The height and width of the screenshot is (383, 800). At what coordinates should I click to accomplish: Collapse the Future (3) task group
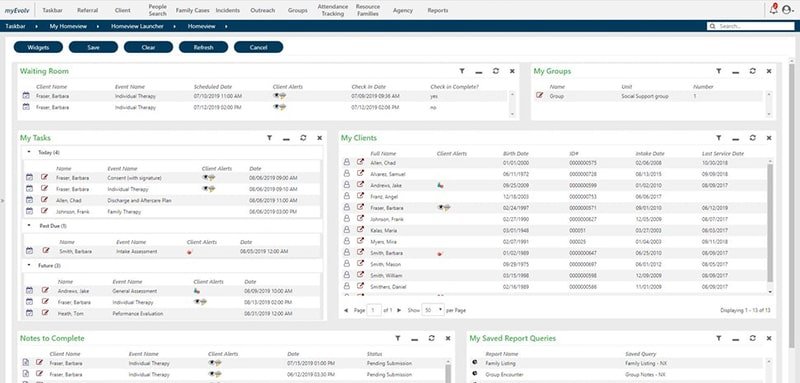point(29,265)
